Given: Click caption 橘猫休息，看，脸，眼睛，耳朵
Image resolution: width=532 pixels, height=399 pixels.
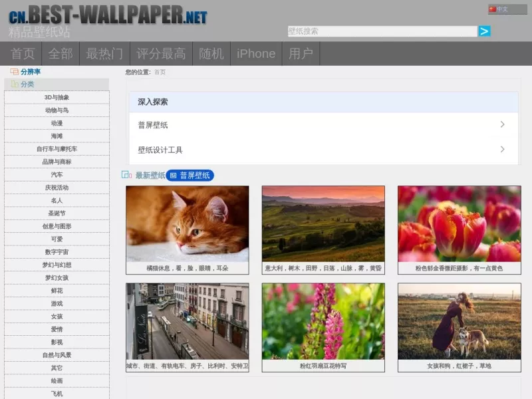Looking at the screenshot, I should [188, 268].
